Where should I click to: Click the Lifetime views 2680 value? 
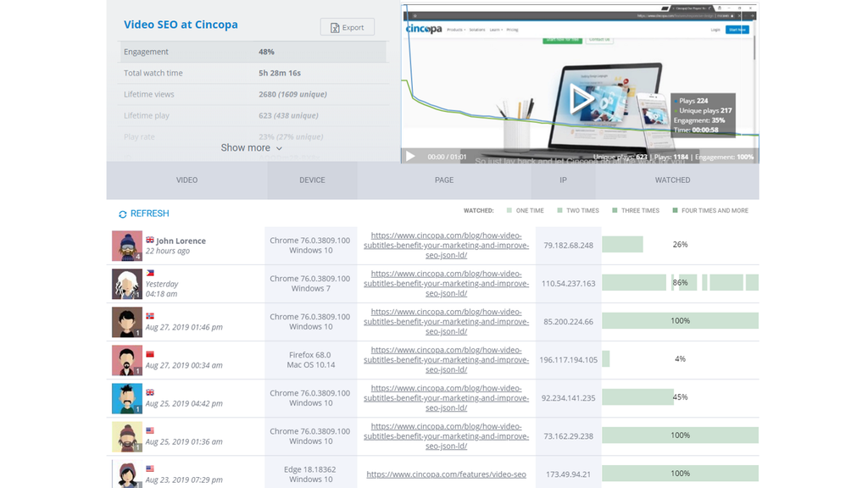pos(292,94)
